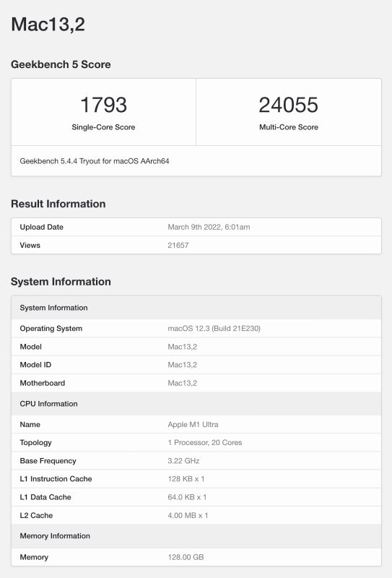The image size is (392, 578).
Task: Select the Apple M1 Ultra value
Action: click(x=193, y=425)
